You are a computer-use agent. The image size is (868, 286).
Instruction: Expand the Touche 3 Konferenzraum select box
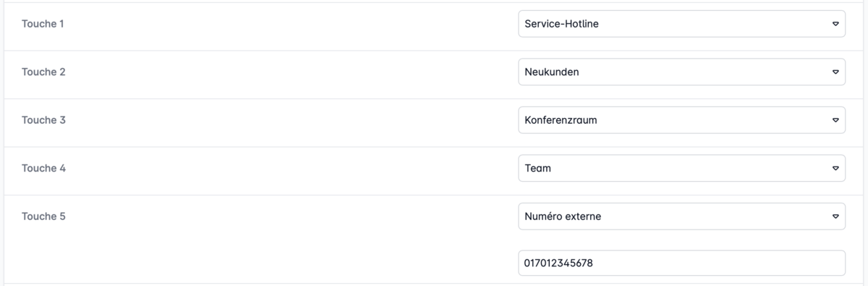(x=681, y=120)
